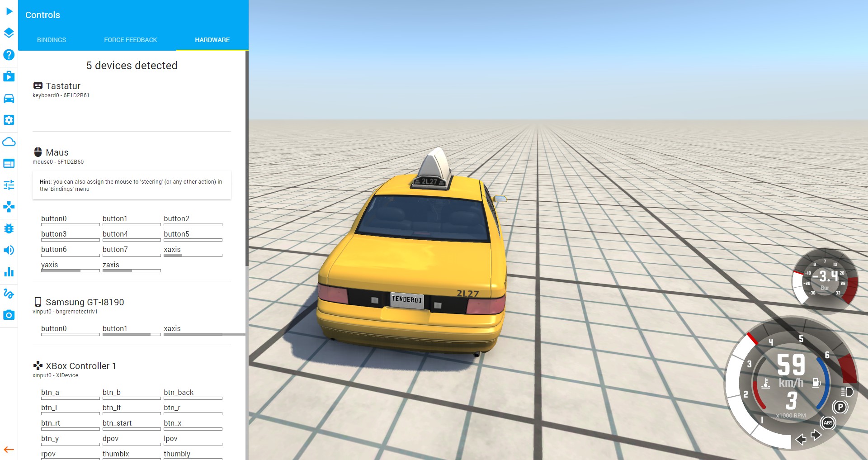Open the performance bar chart icon
The height and width of the screenshot is (460, 868).
tap(9, 272)
